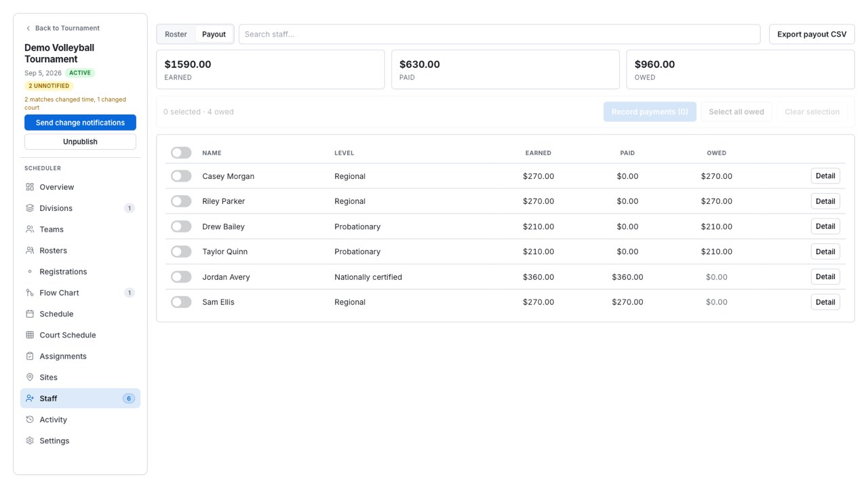This screenshot has width=868, height=488.
Task: Click the Settings gear icon
Action: [30, 441]
